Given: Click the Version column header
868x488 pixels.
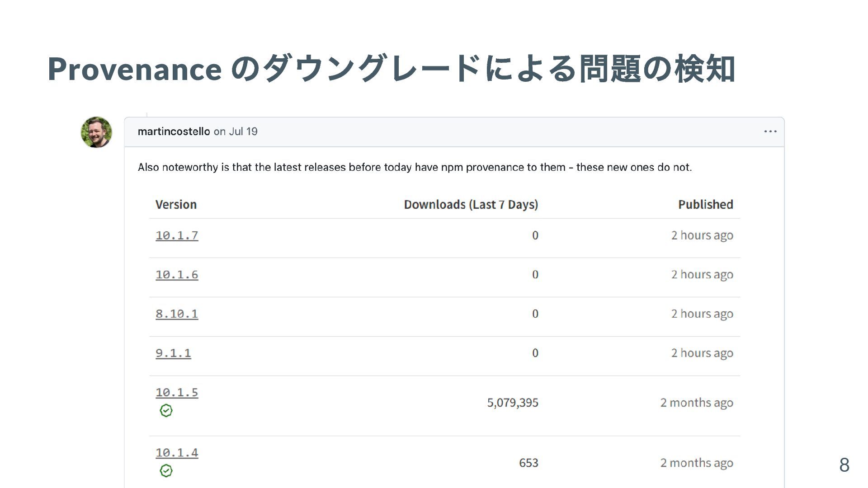Looking at the screenshot, I should [x=176, y=205].
